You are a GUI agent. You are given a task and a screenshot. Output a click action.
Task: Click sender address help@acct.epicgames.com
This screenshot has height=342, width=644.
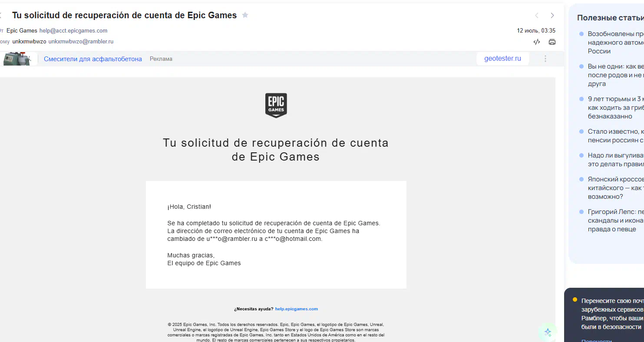pos(73,31)
